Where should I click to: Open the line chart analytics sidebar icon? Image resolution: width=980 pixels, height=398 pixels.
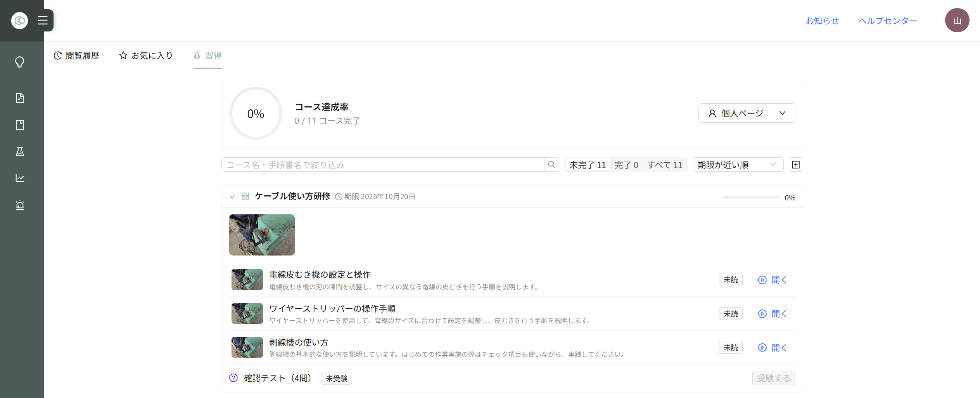click(20, 178)
